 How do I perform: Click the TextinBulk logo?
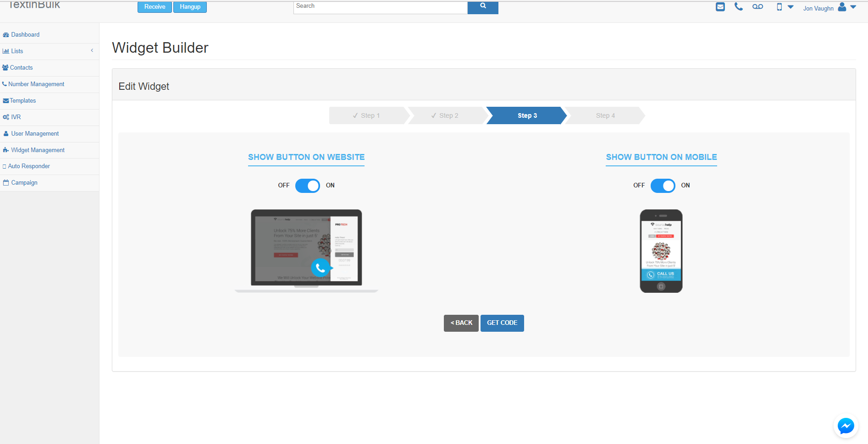click(x=34, y=5)
